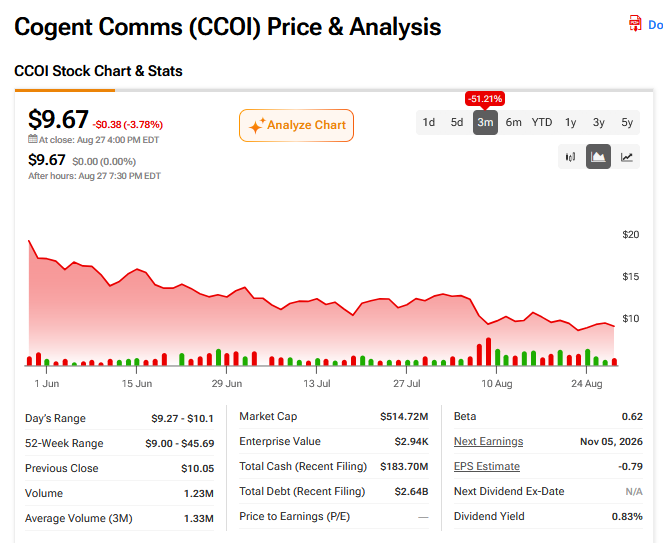The width and height of the screenshot is (663, 543).
Task: Click the calendar icon beside At close
Action: (33, 139)
